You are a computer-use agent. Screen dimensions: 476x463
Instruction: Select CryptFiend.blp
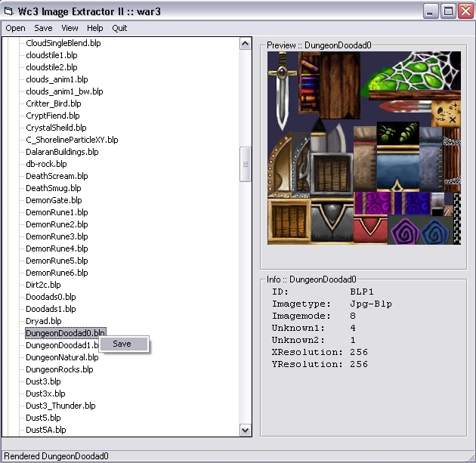[x=53, y=116]
